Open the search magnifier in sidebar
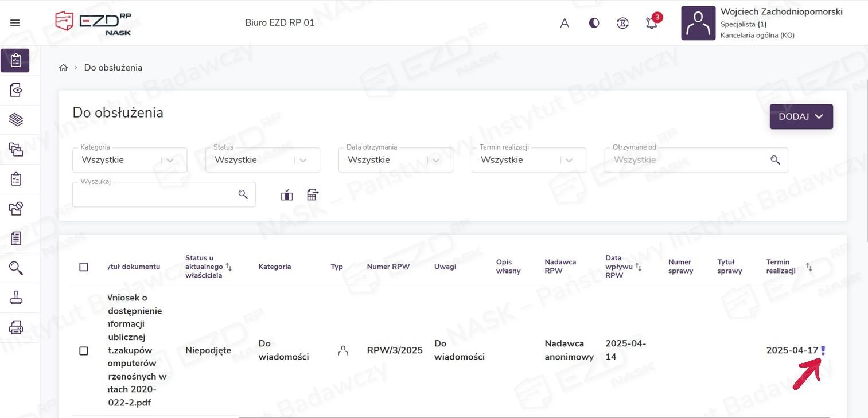 [x=16, y=268]
